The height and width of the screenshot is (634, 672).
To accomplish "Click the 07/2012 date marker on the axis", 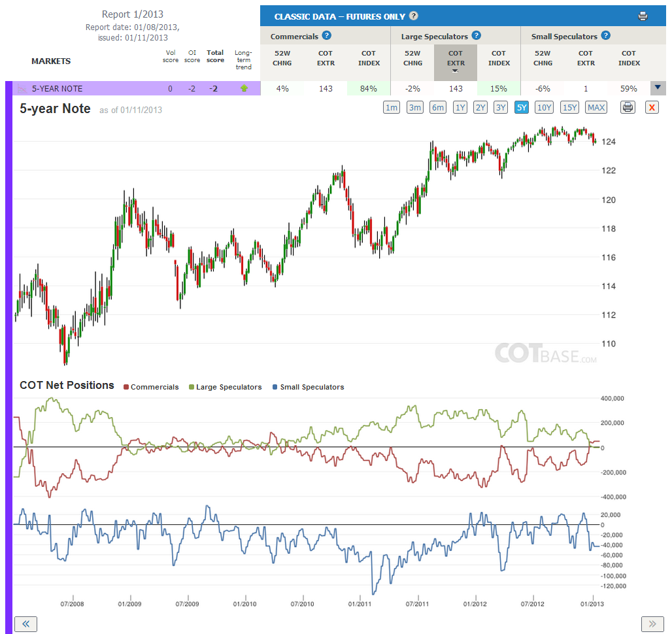I will [x=532, y=604].
